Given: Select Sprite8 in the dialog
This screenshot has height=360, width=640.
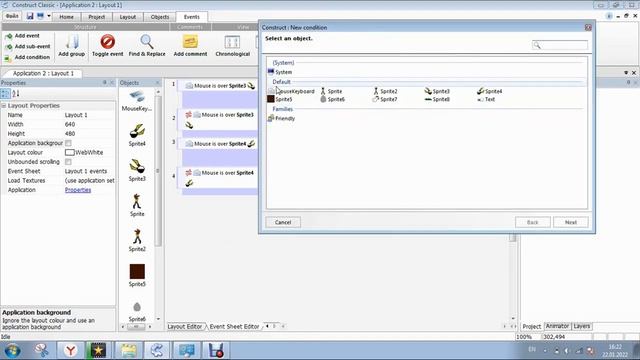Looking at the screenshot, I should (437, 99).
